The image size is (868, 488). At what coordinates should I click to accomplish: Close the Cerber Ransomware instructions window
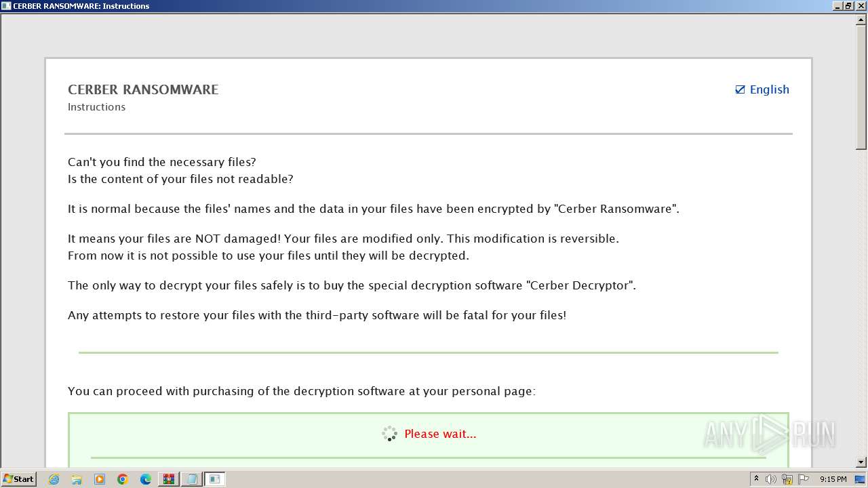pyautogui.click(x=861, y=6)
